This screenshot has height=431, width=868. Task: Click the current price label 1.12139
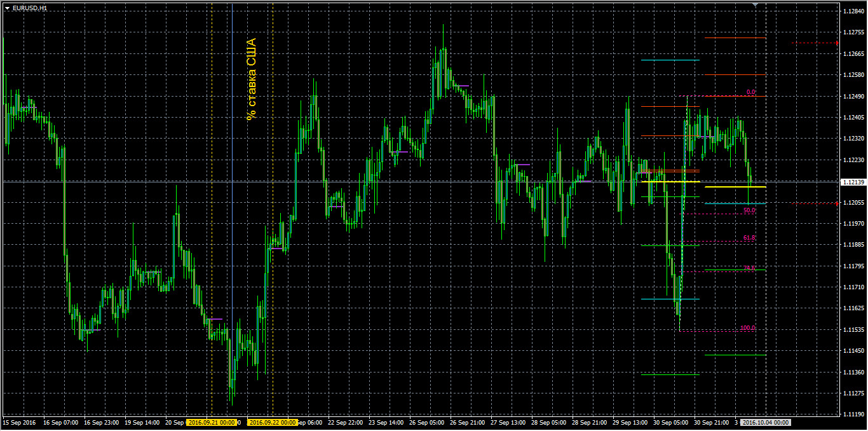[853, 182]
